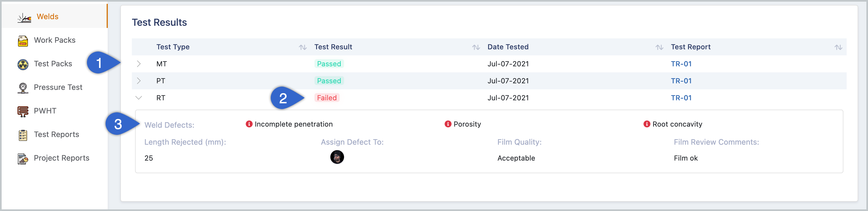Expand the PT test result row

[x=138, y=81]
